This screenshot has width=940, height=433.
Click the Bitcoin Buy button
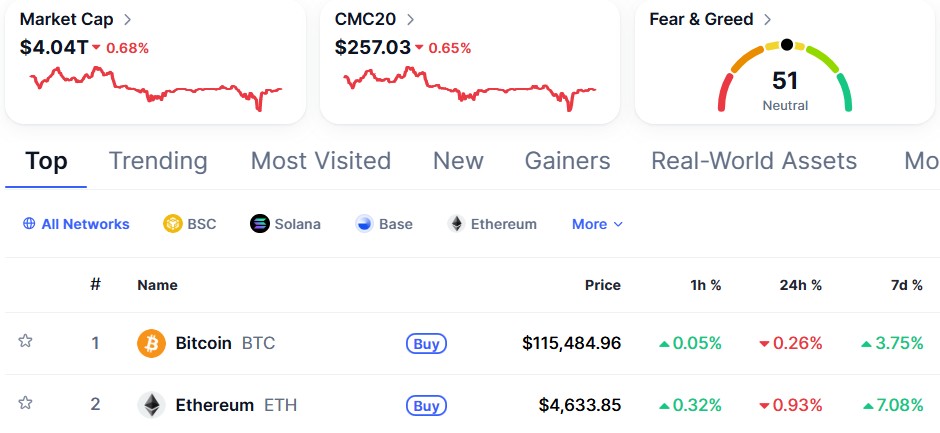point(426,344)
